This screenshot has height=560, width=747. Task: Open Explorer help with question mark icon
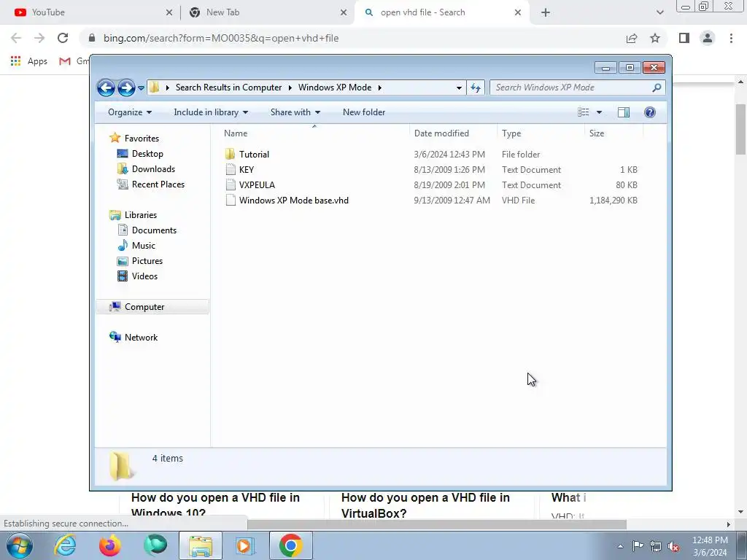(x=650, y=112)
